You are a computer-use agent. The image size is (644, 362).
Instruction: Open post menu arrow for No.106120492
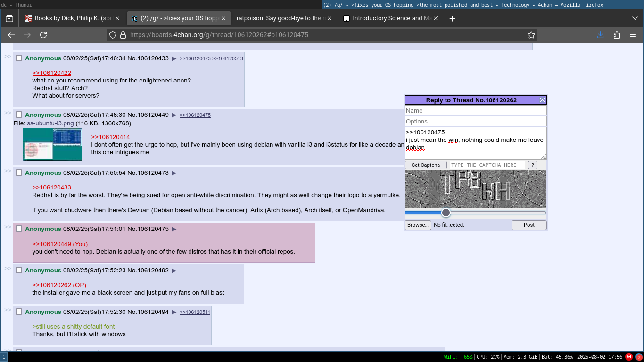pyautogui.click(x=174, y=271)
